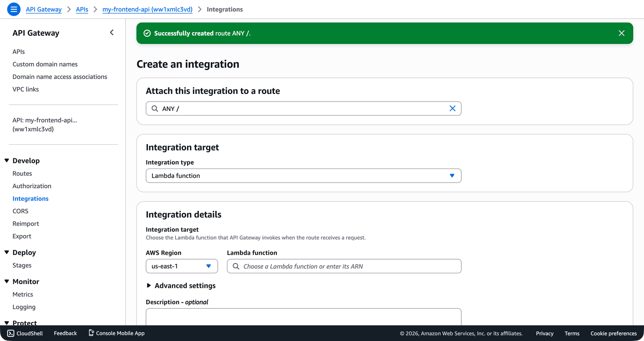This screenshot has height=341, width=644.
Task: Open Custom domain names
Action: click(45, 64)
